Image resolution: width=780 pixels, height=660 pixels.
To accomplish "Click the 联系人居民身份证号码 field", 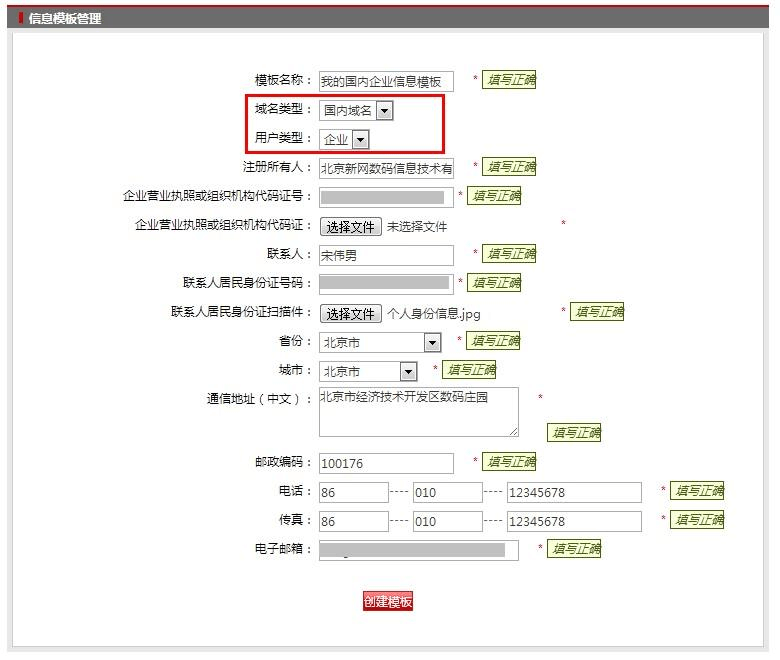I will [386, 284].
